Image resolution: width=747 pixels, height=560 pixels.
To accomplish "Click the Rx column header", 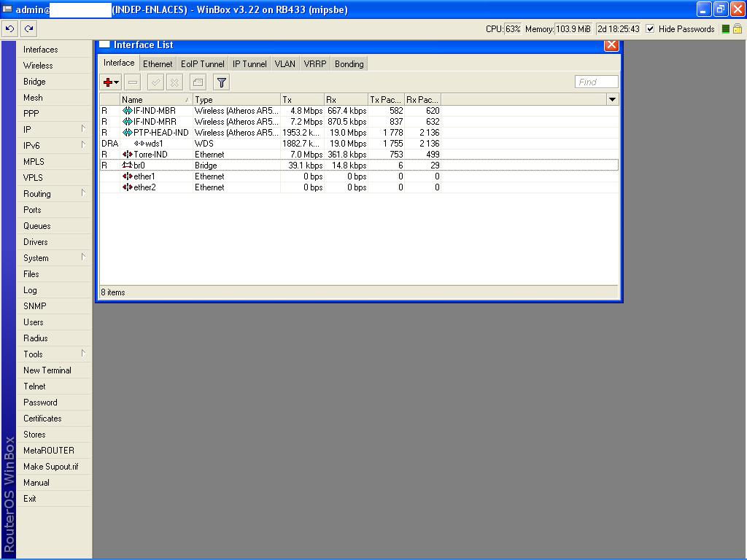I will point(347,99).
